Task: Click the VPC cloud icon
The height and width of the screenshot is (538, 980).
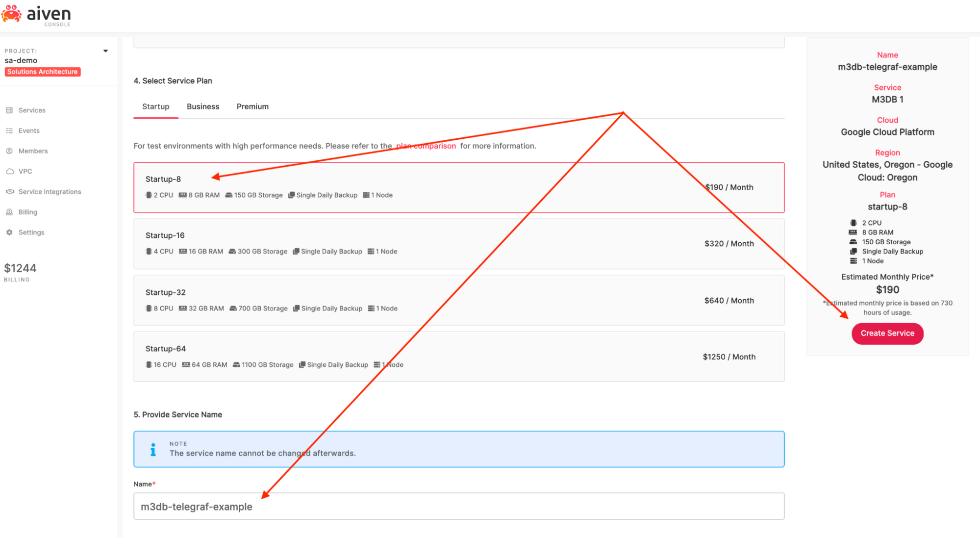Action: (10, 171)
